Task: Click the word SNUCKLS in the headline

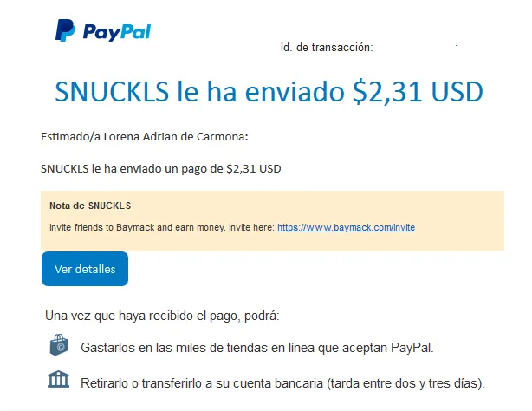Action: pos(112,92)
